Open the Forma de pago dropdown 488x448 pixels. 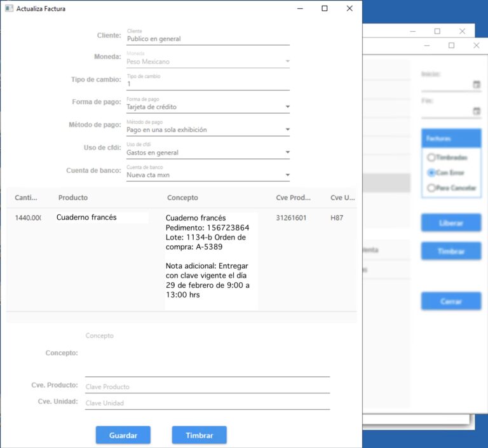coord(208,107)
